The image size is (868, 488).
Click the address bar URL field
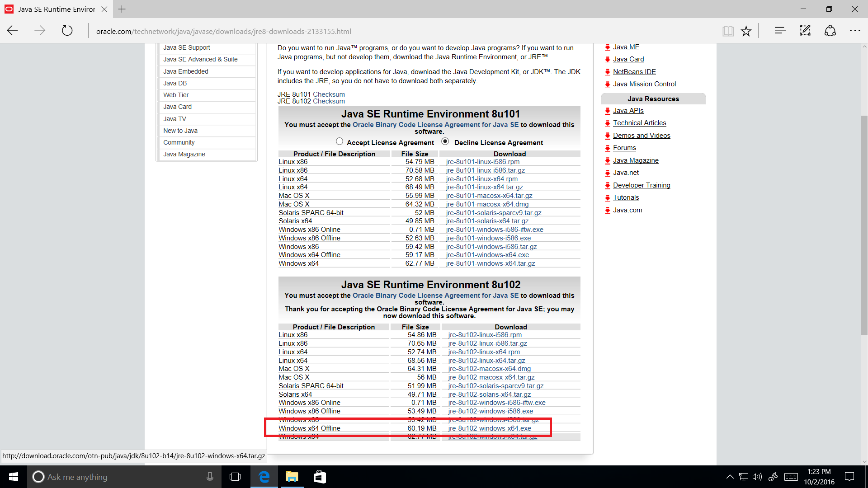pyautogui.click(x=402, y=31)
